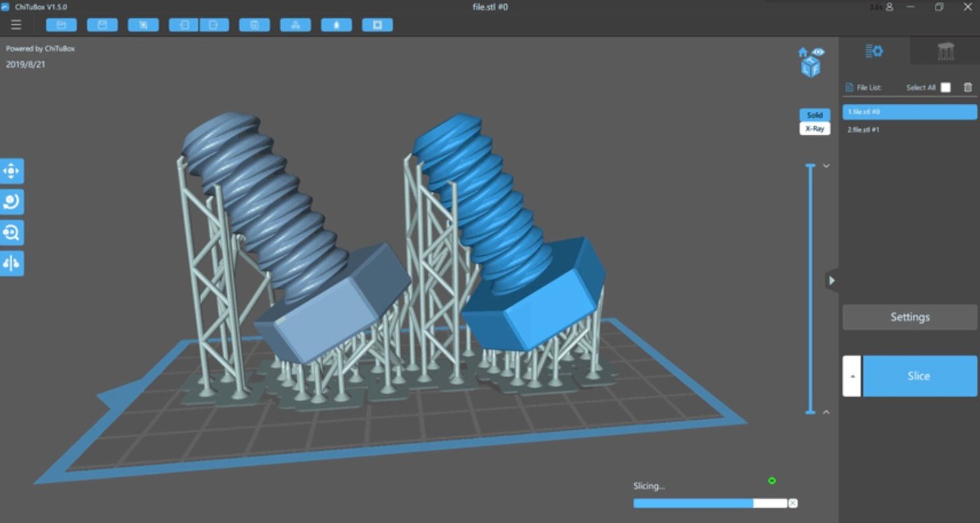
Task: Cancel slicing with the X button
Action: (x=793, y=503)
